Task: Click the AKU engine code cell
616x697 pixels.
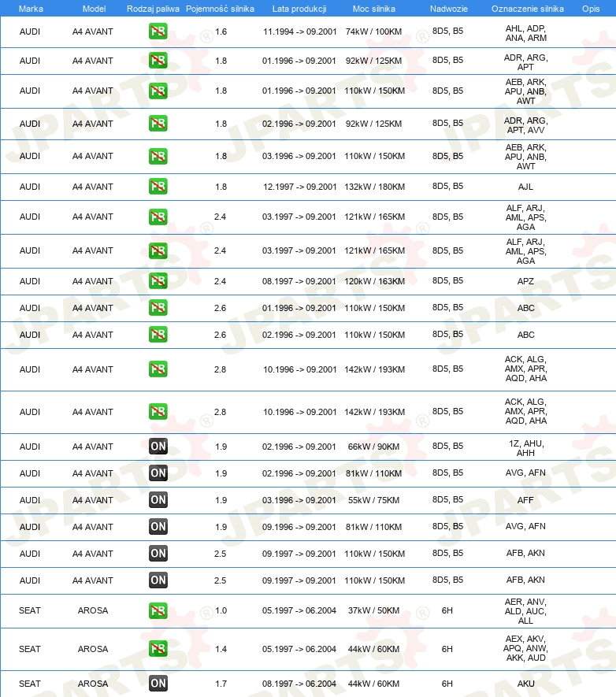Action: (525, 684)
